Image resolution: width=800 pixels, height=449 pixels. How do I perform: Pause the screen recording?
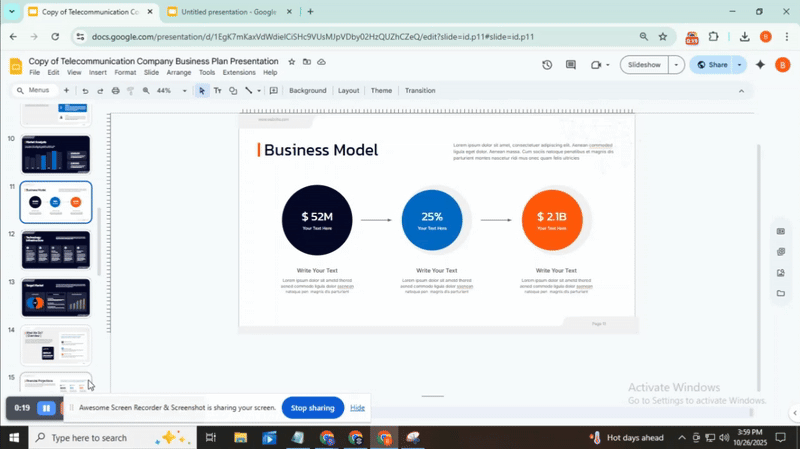[x=46, y=408]
